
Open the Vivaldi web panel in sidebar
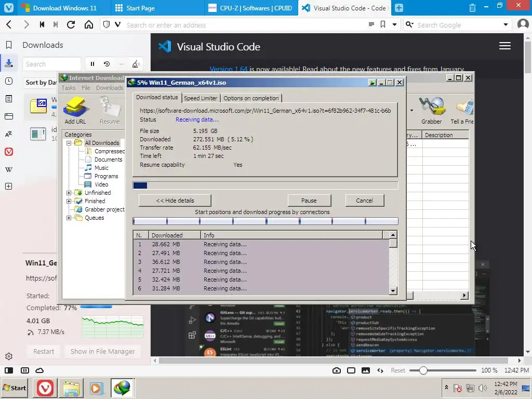9,152
